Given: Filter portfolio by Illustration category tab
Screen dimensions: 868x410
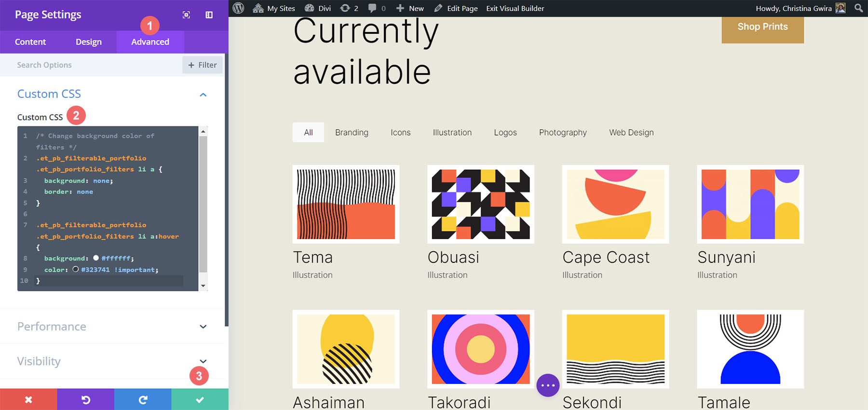Looking at the screenshot, I should (x=452, y=133).
